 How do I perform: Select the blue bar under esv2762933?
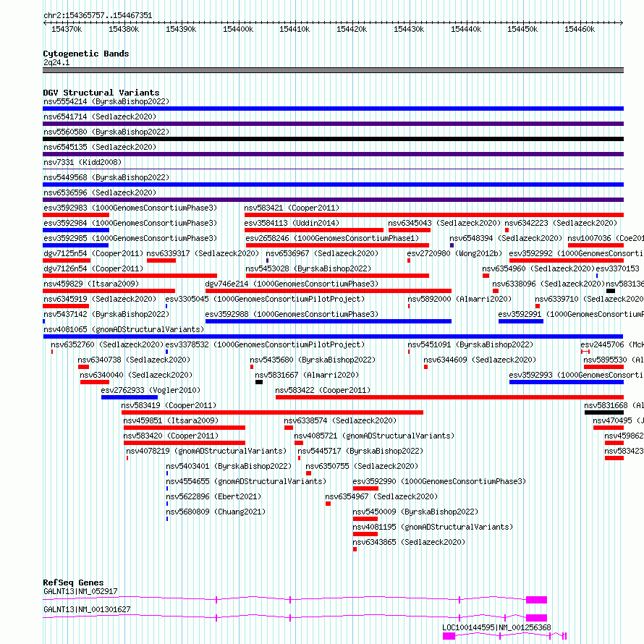coord(130,397)
